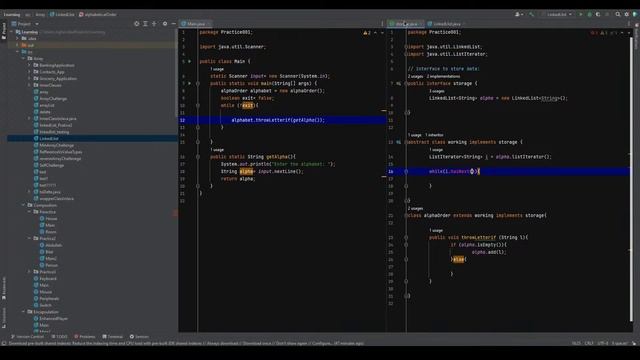Toggle the Bookmarks side tool tab
This screenshot has height=360, width=640.
[x=4, y=289]
